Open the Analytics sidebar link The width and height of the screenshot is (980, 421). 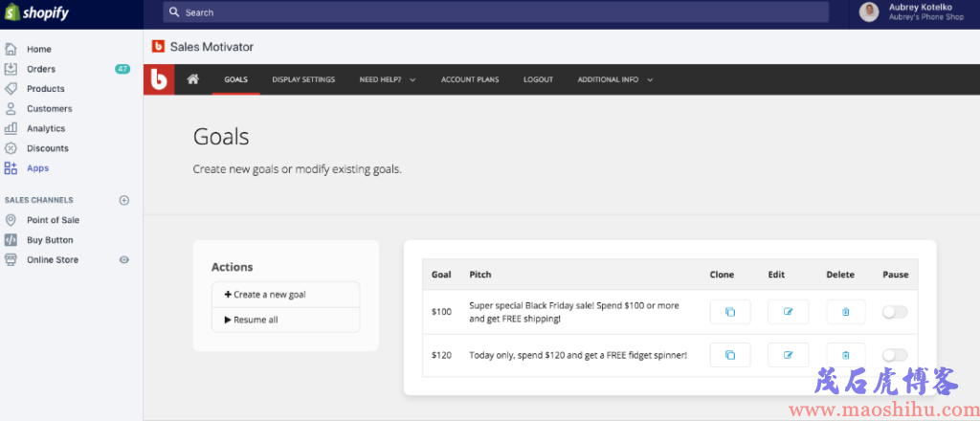tap(46, 128)
